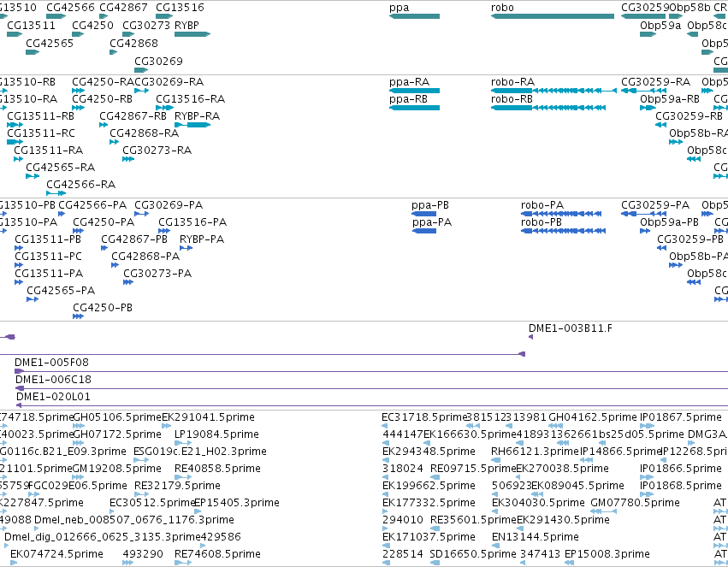728x567 pixels.
Task: Click the CG42565 gene label
Action: click(50, 43)
